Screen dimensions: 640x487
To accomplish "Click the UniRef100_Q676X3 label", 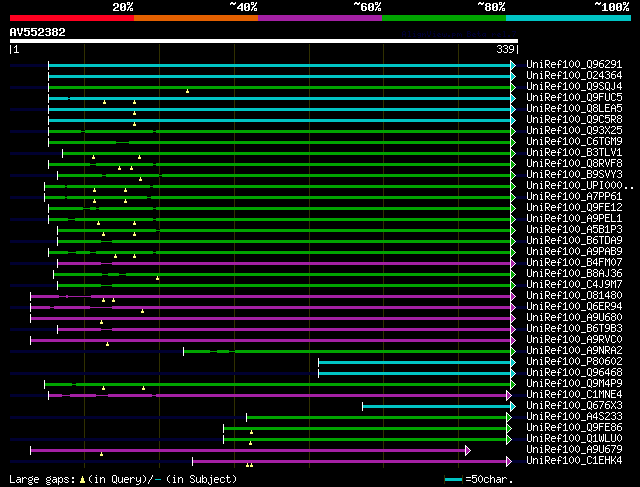I will [x=574, y=406].
